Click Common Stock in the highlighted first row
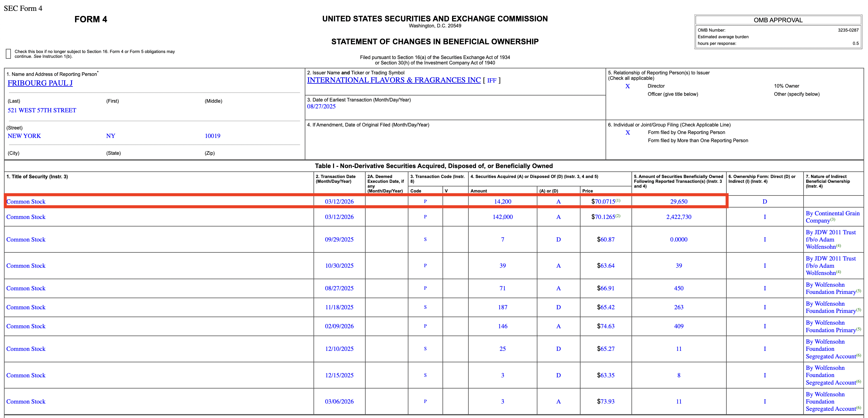868x418 pixels. (x=26, y=201)
